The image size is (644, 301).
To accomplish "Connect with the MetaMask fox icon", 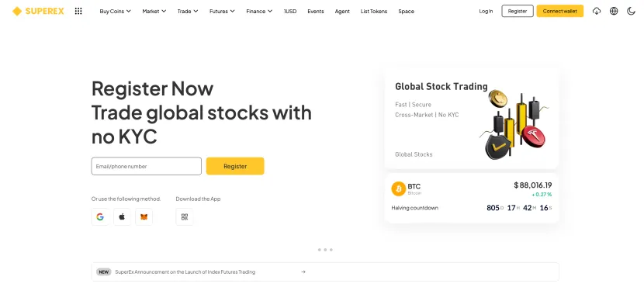I will [144, 216].
